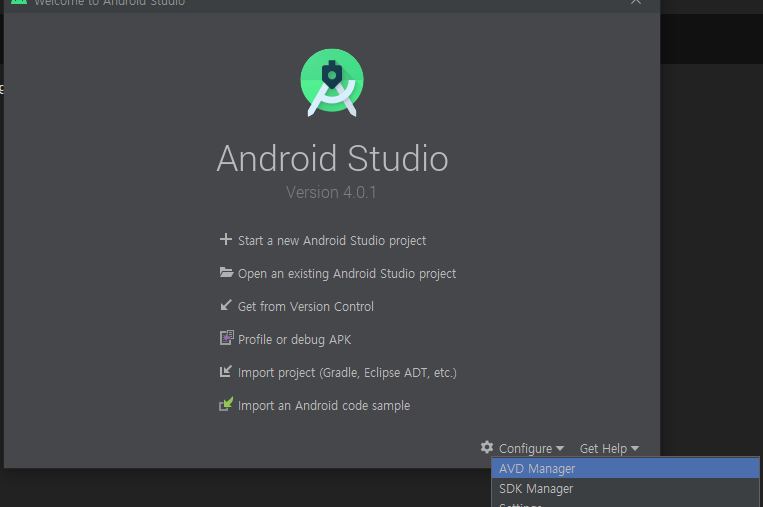Click the Android Studio title text
Image resolution: width=763 pixels, height=507 pixels.
(x=332, y=159)
